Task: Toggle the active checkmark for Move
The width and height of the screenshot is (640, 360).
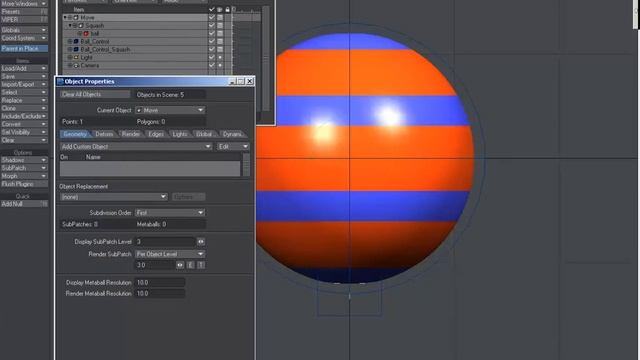Action: (211, 18)
